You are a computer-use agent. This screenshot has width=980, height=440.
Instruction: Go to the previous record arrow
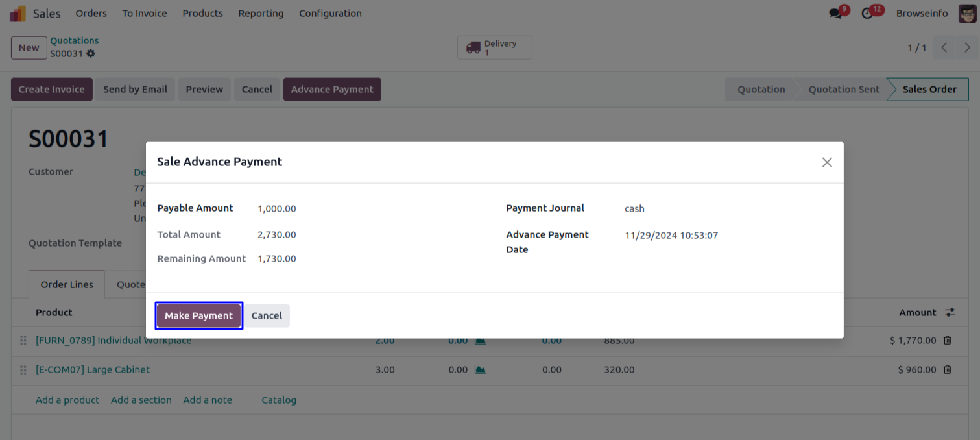(x=944, y=47)
